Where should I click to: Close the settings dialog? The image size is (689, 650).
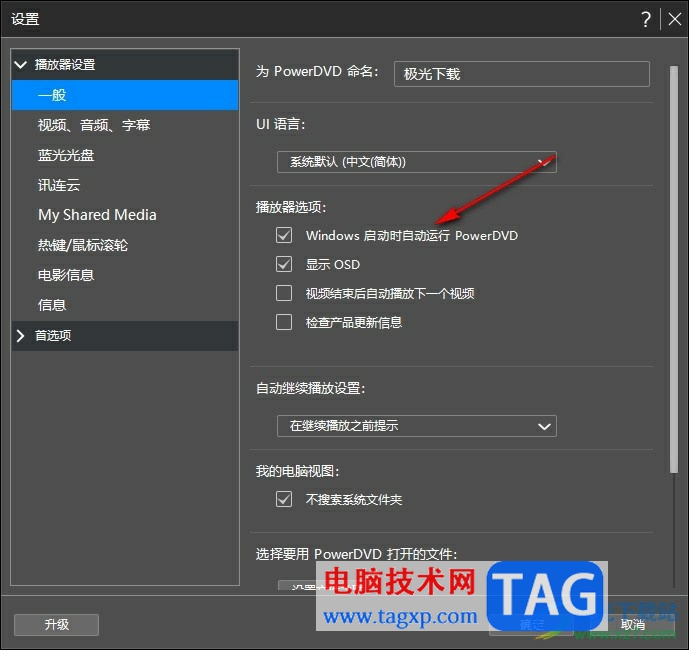coord(674,19)
